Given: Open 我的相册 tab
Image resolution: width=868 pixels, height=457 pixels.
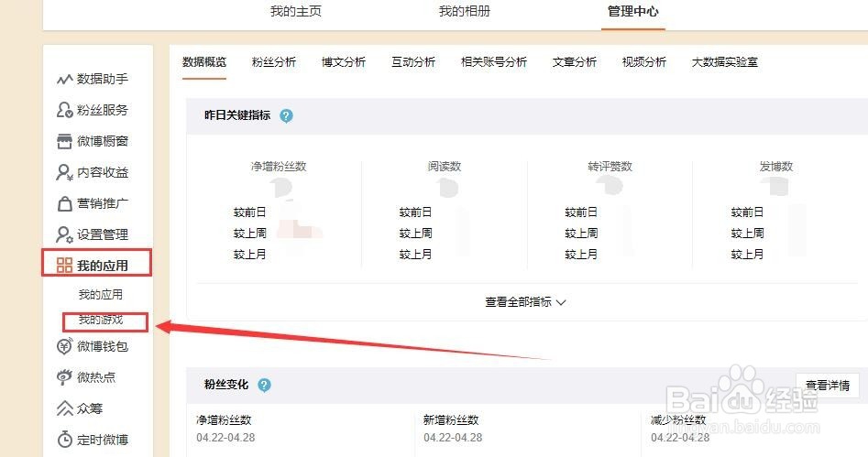Looking at the screenshot, I should coord(465,12).
